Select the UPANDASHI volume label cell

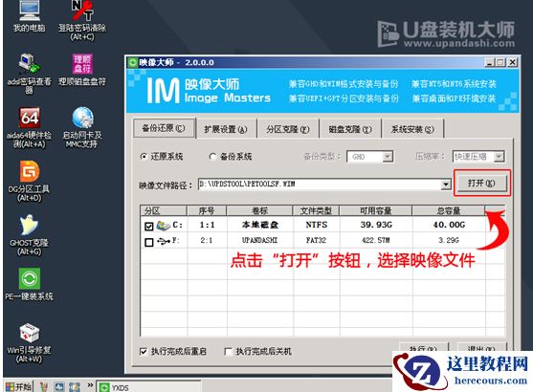(259, 240)
